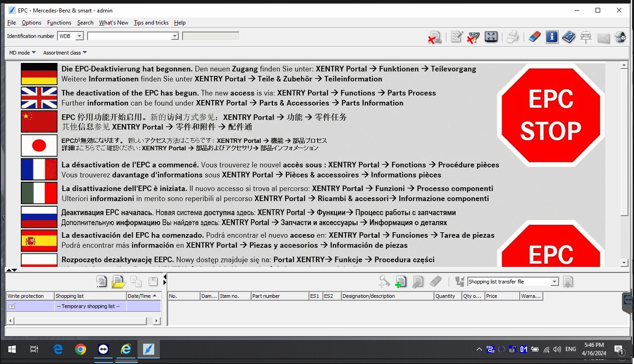The height and width of the screenshot is (364, 634).
Task: Open the MD mode dropdown
Action: pyautogui.click(x=22, y=53)
